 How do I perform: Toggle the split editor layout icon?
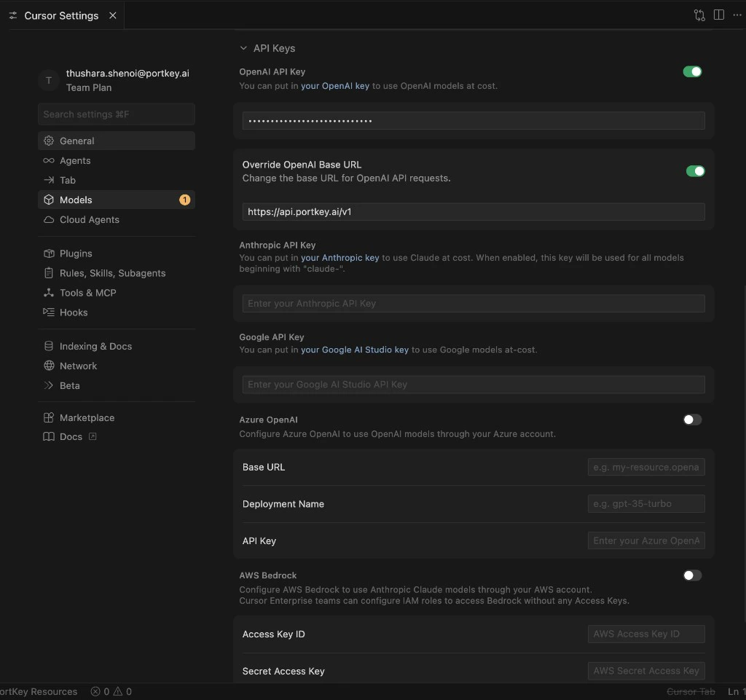tap(718, 15)
